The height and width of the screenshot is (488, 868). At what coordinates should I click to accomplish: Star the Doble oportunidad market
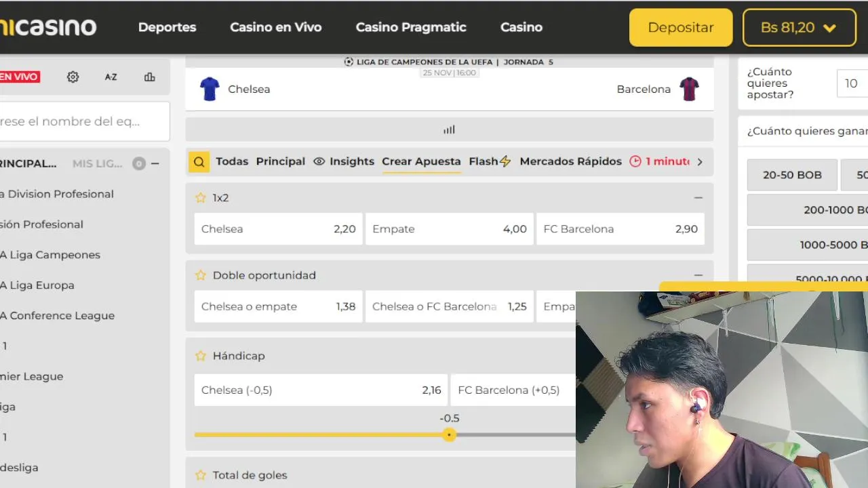click(201, 275)
